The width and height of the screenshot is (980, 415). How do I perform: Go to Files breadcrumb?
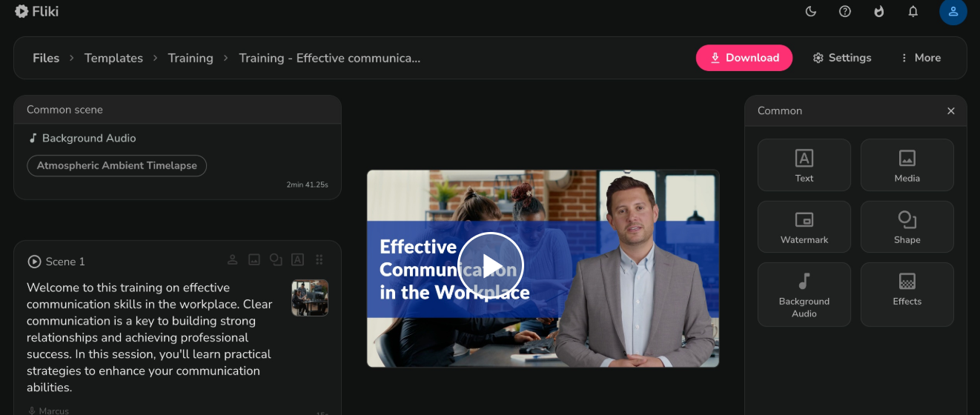(x=46, y=58)
